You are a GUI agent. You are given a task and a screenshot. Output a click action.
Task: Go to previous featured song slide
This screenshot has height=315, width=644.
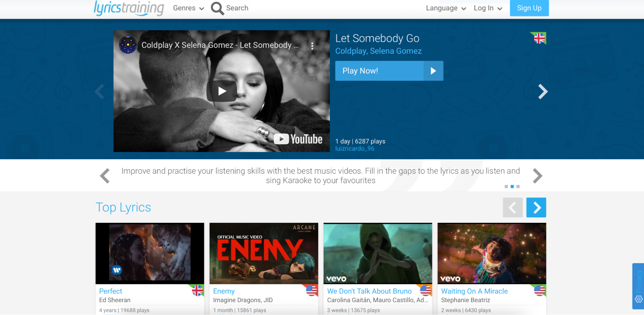click(100, 92)
